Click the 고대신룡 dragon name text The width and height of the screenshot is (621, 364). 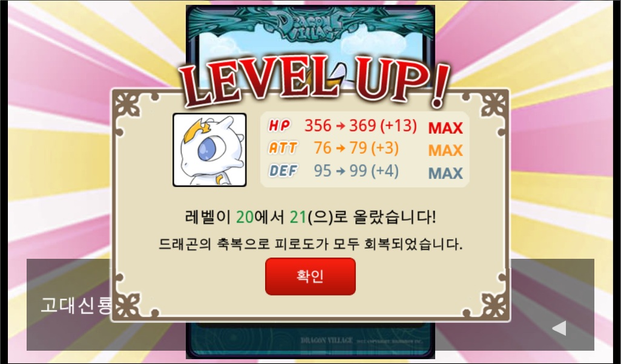[76, 305]
